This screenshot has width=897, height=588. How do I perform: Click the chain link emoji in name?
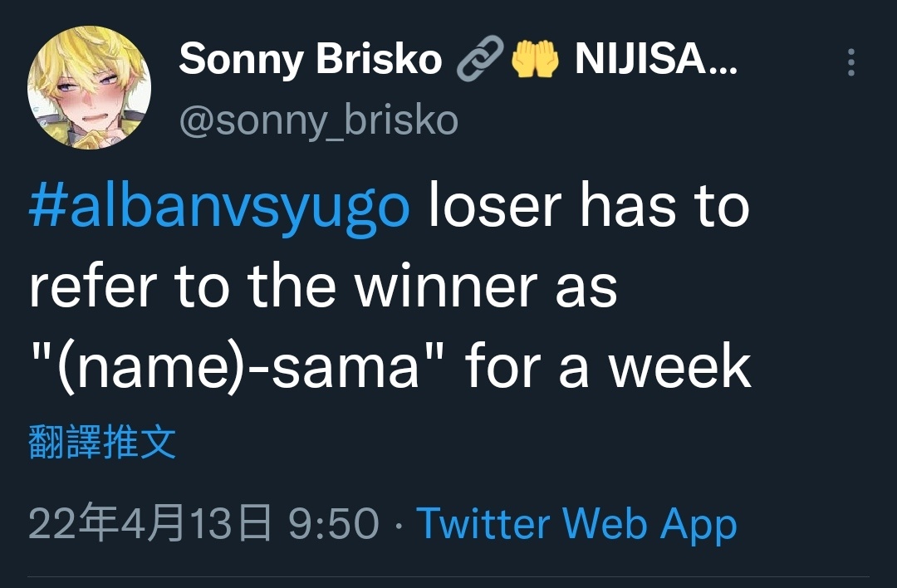[480, 58]
